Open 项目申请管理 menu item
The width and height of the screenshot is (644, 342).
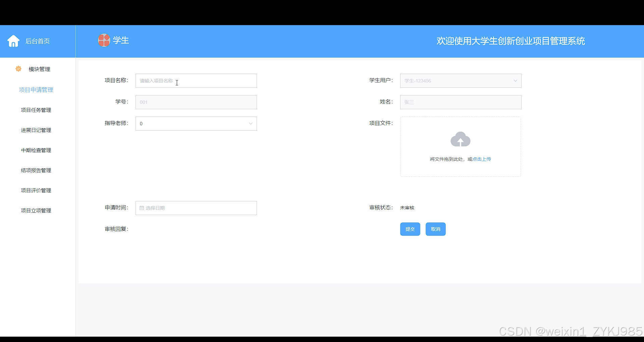(x=36, y=90)
